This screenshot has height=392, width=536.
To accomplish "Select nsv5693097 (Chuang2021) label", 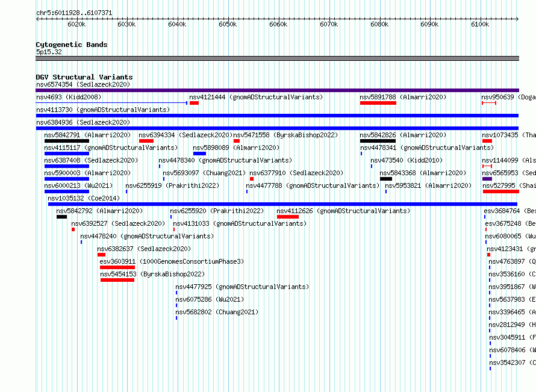I will pyautogui.click(x=204, y=173).
